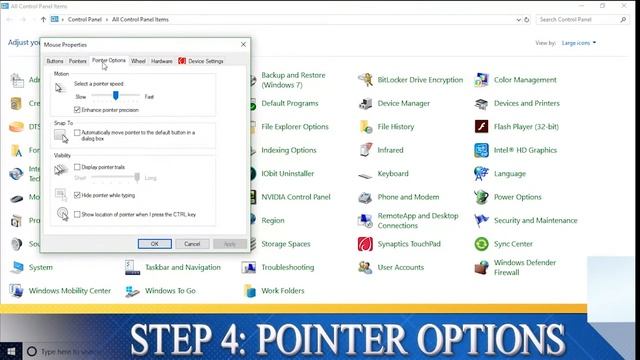This screenshot has height=360, width=640.
Task: Click the Troubleshooting icon
Action: (x=249, y=268)
